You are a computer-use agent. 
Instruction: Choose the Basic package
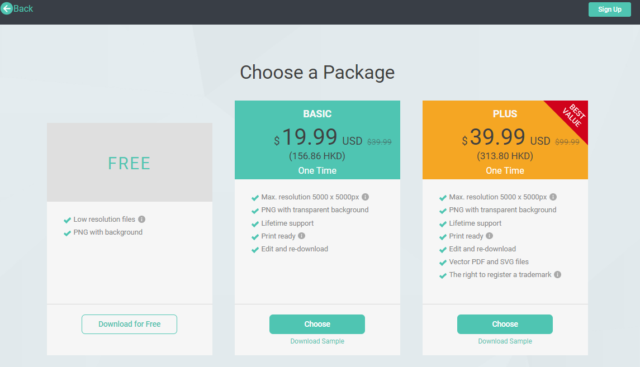click(317, 324)
